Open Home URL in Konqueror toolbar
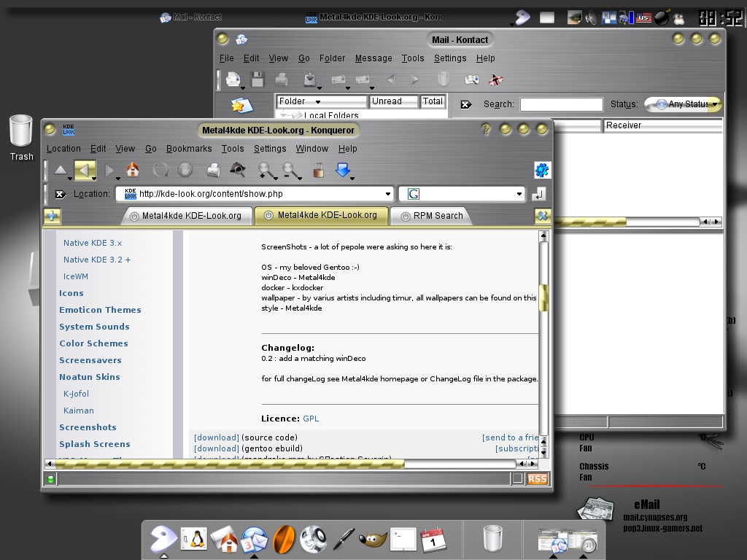The height and width of the screenshot is (560, 747). pos(133,170)
